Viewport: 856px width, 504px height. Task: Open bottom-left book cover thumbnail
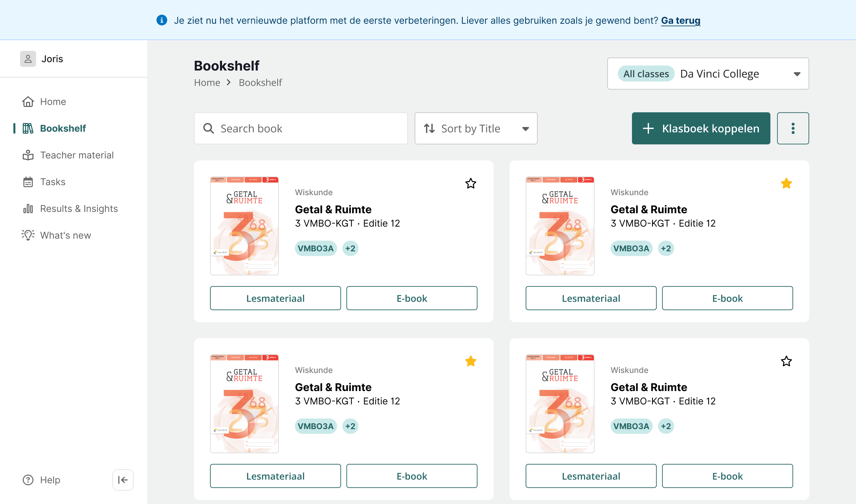coord(244,403)
